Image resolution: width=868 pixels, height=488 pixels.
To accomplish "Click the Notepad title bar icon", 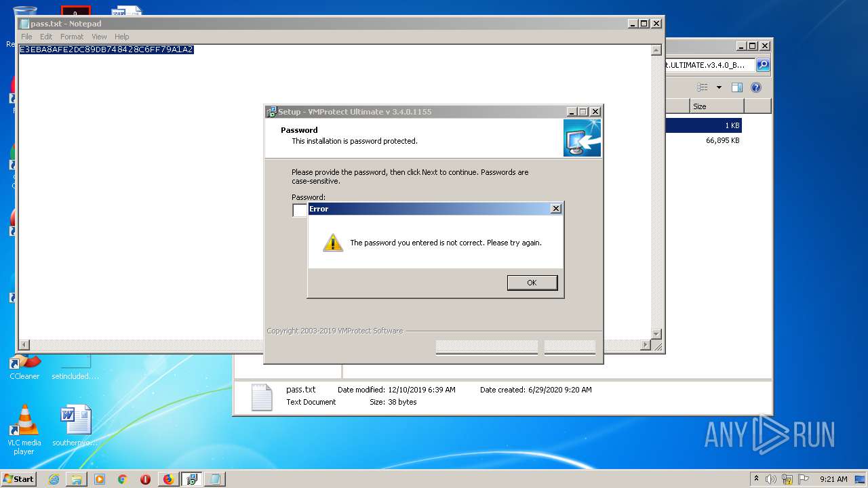I will point(24,24).
